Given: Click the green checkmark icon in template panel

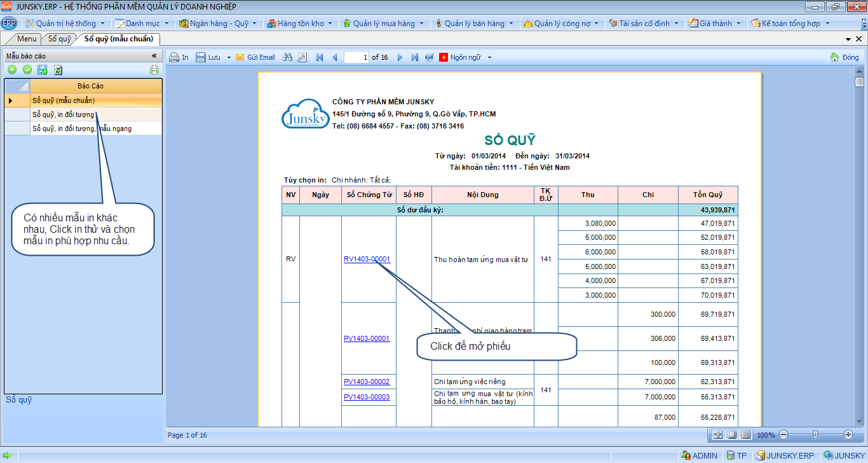Looking at the screenshot, I should [27, 70].
